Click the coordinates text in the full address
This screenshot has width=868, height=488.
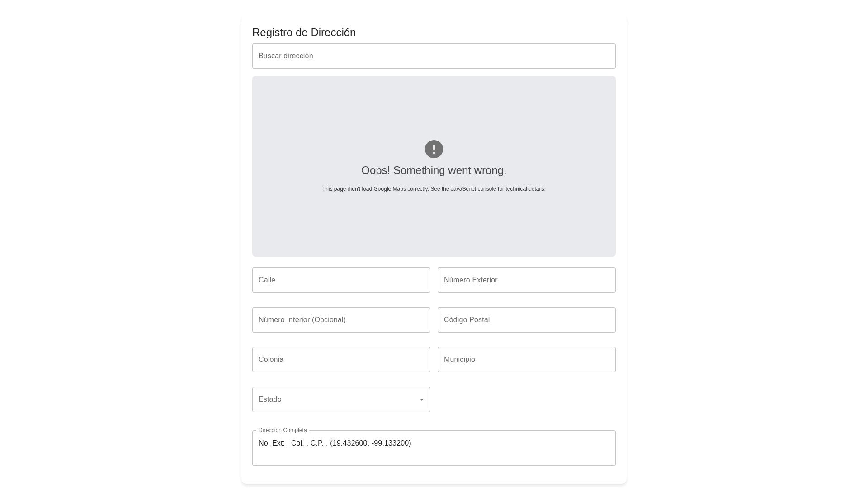point(371,443)
